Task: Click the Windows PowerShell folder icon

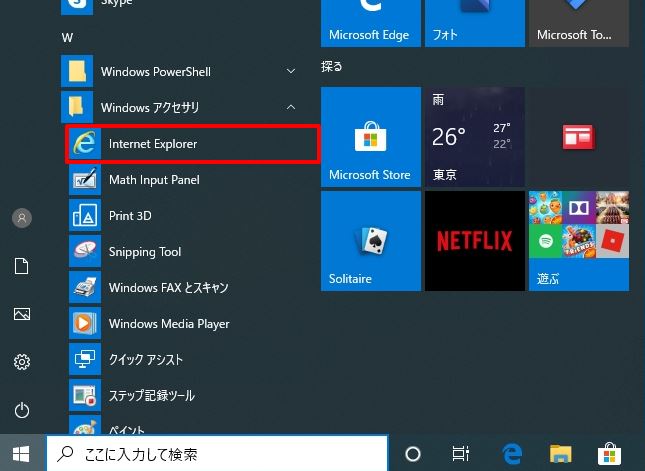Action: click(77, 72)
